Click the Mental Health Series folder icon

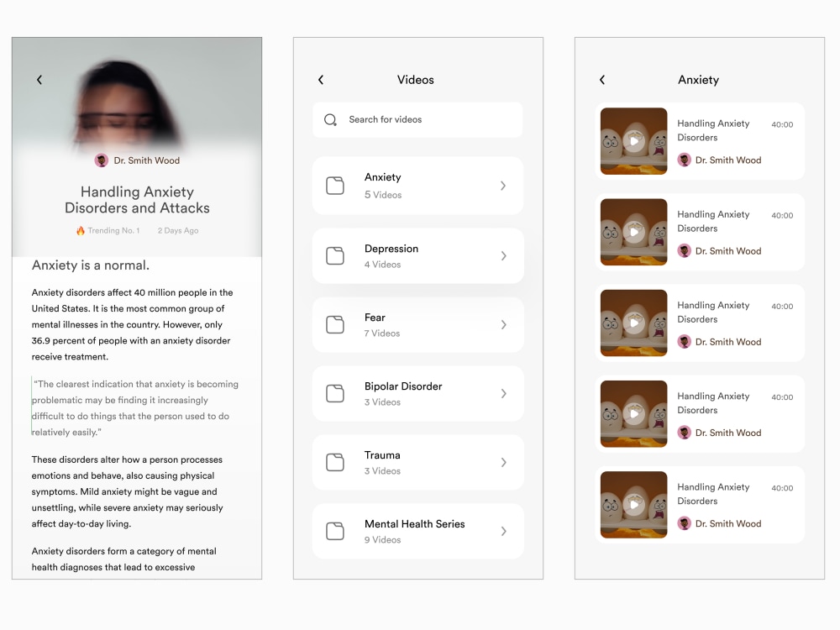click(335, 531)
